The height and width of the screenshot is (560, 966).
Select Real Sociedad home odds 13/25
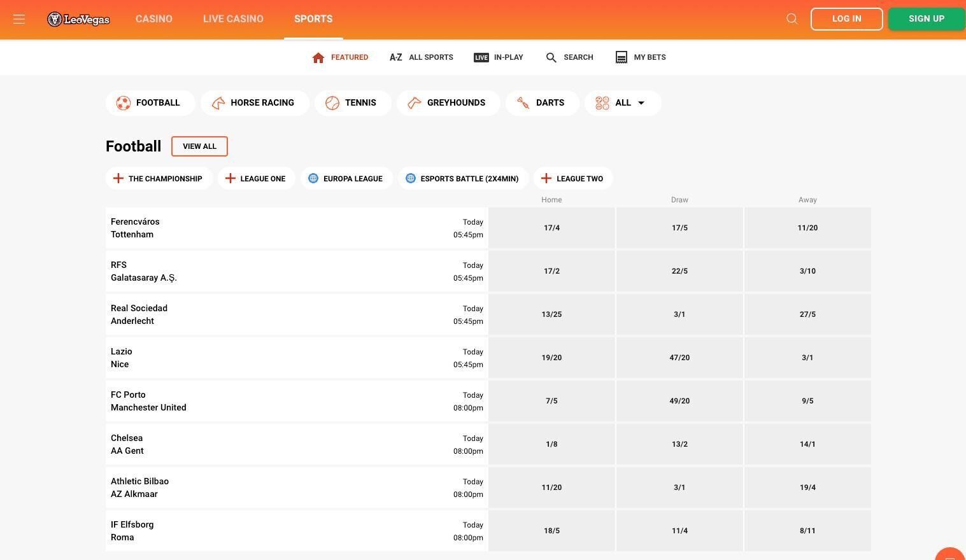pos(551,314)
